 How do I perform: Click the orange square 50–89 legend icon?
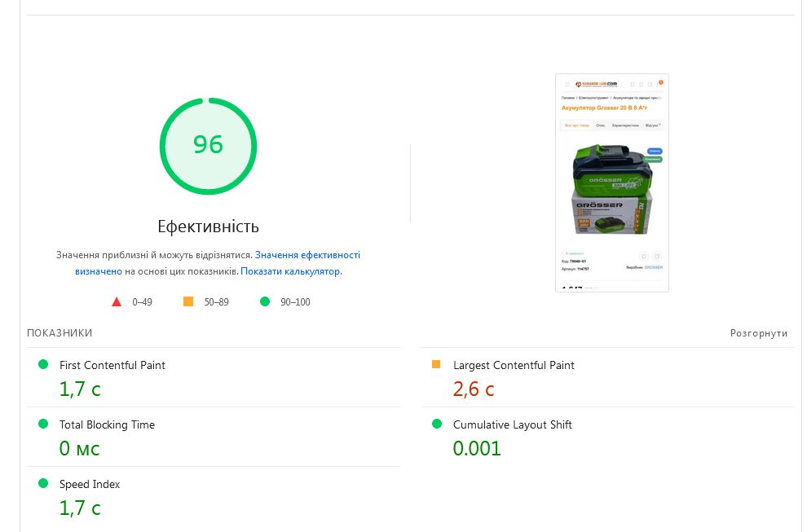[x=188, y=301]
